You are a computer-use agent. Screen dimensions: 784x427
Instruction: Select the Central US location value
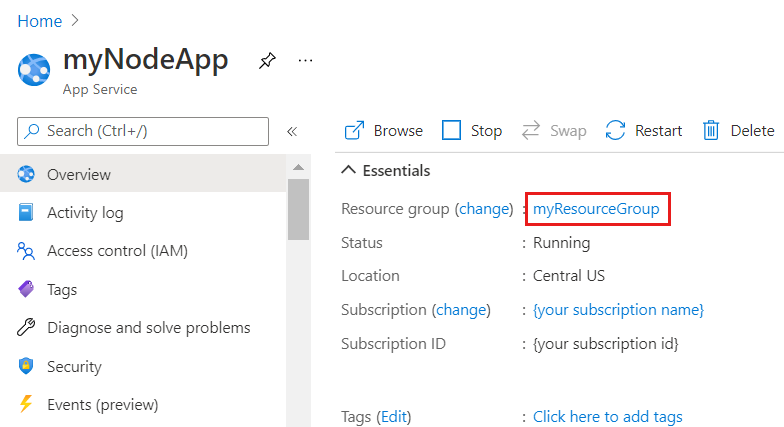click(x=568, y=276)
